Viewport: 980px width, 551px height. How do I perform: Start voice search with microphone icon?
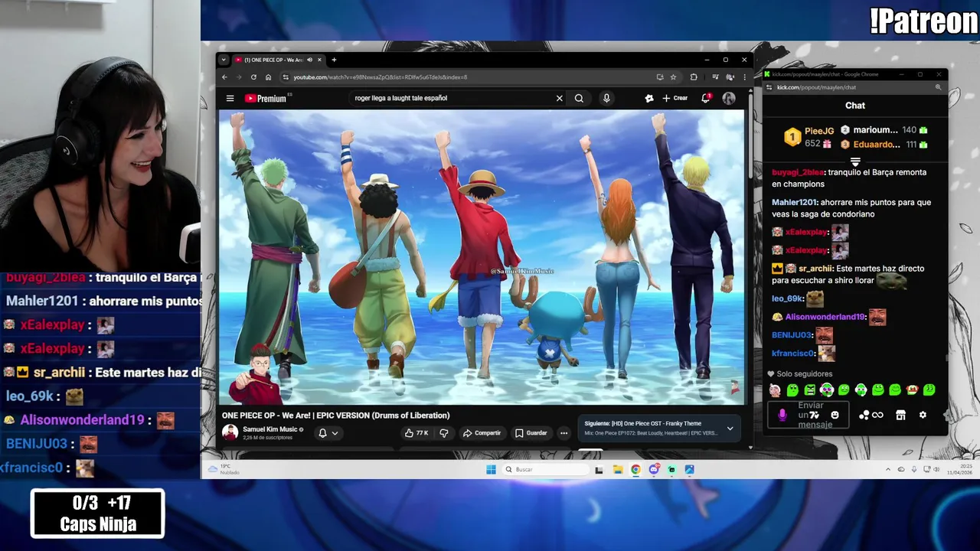click(606, 98)
